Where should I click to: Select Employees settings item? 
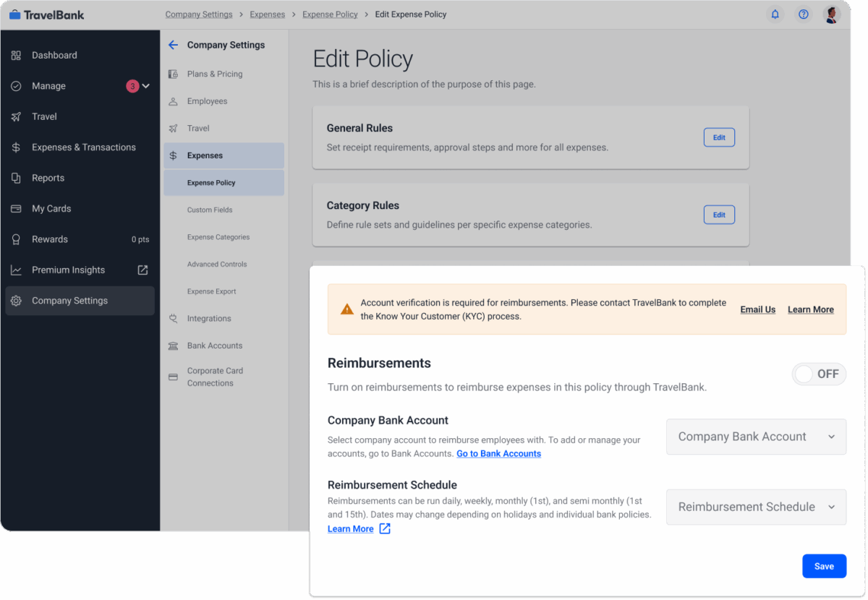pyautogui.click(x=224, y=101)
